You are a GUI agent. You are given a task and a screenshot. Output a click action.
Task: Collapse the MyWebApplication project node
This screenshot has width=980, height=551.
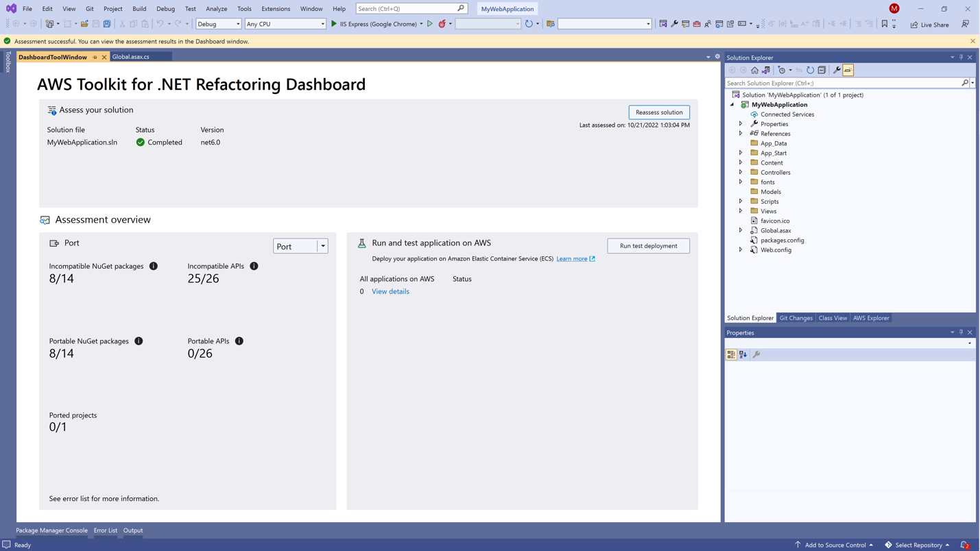point(732,105)
